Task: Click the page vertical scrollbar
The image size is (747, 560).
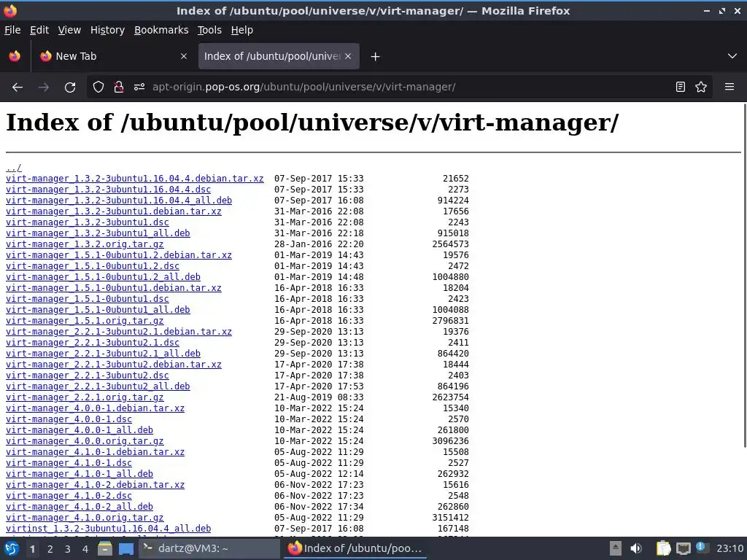Action: click(744, 275)
